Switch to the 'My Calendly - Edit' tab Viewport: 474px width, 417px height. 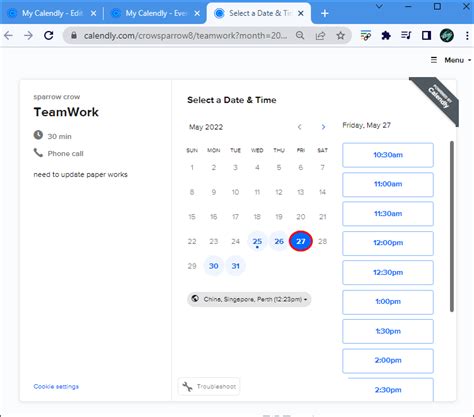(x=52, y=13)
